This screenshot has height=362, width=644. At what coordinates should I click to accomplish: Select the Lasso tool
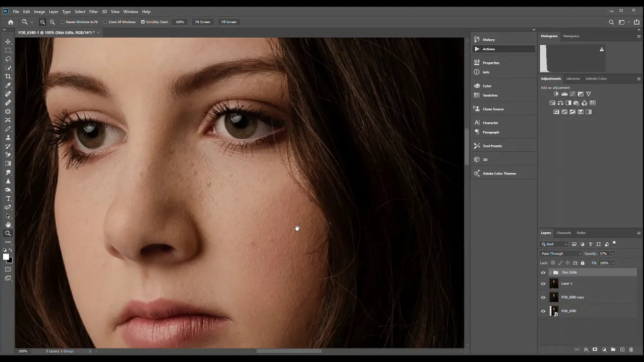tap(8, 59)
